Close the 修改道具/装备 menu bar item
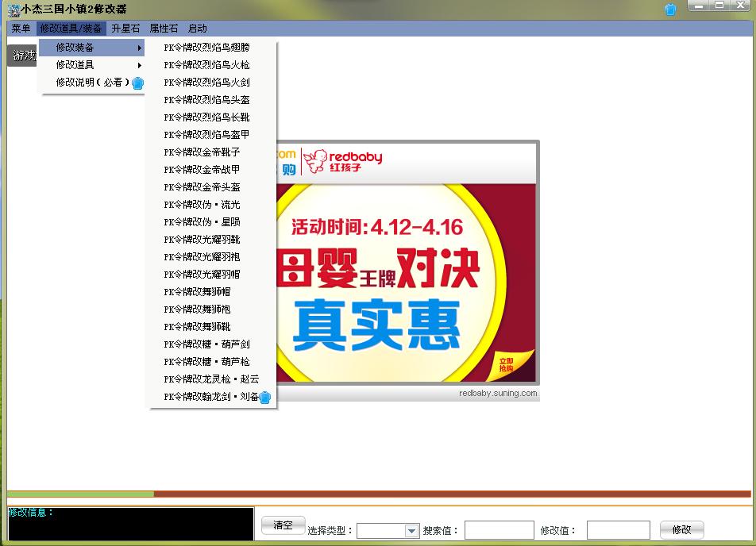 click(71, 29)
